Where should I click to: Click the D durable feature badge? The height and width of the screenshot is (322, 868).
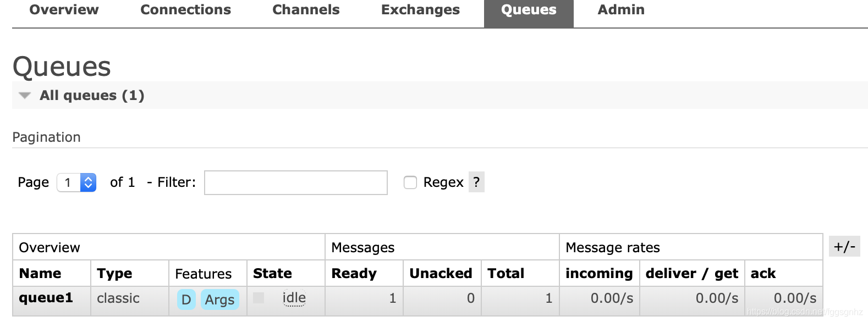186,299
